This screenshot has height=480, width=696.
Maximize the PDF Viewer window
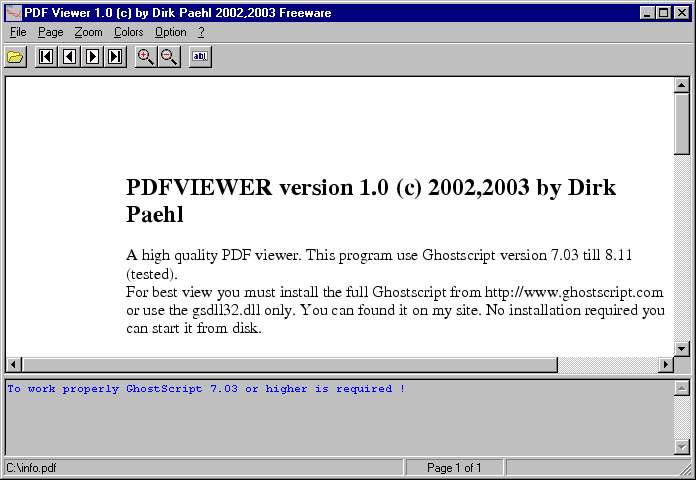point(664,13)
